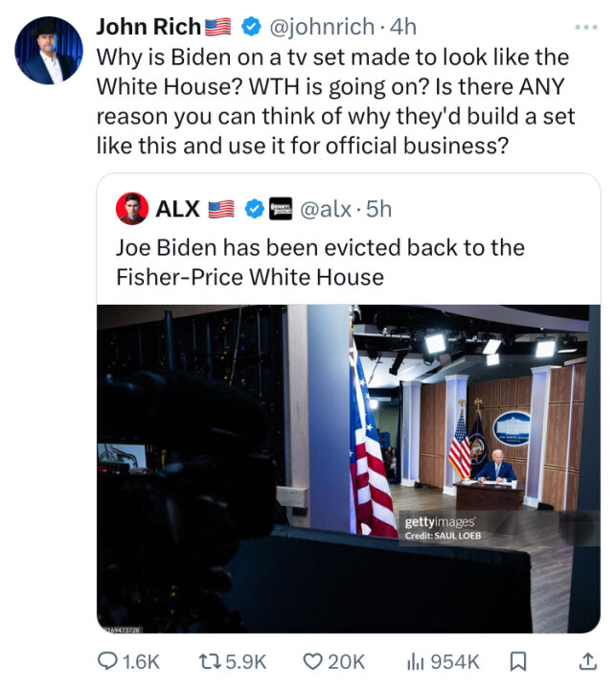Click the 5h timestamp on quoted tweet

point(377,208)
